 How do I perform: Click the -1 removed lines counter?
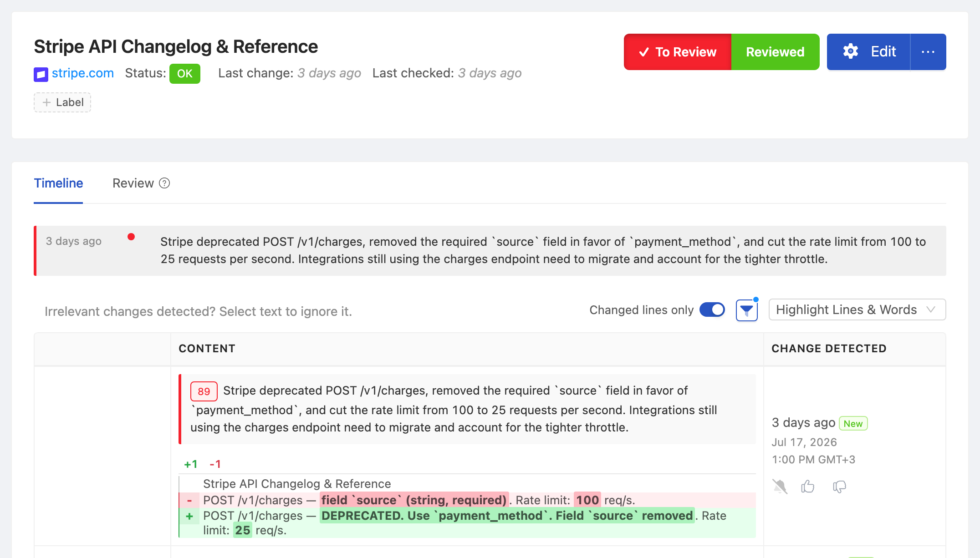(215, 464)
